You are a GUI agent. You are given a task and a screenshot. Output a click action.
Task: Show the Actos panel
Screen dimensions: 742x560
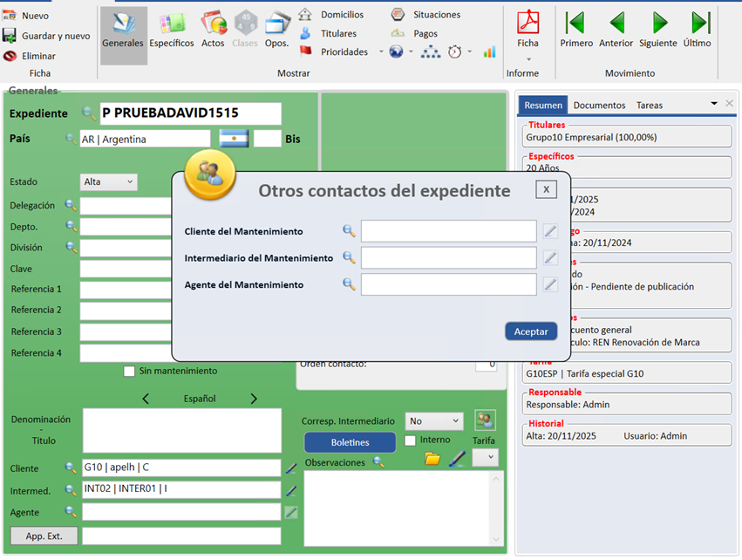click(213, 31)
